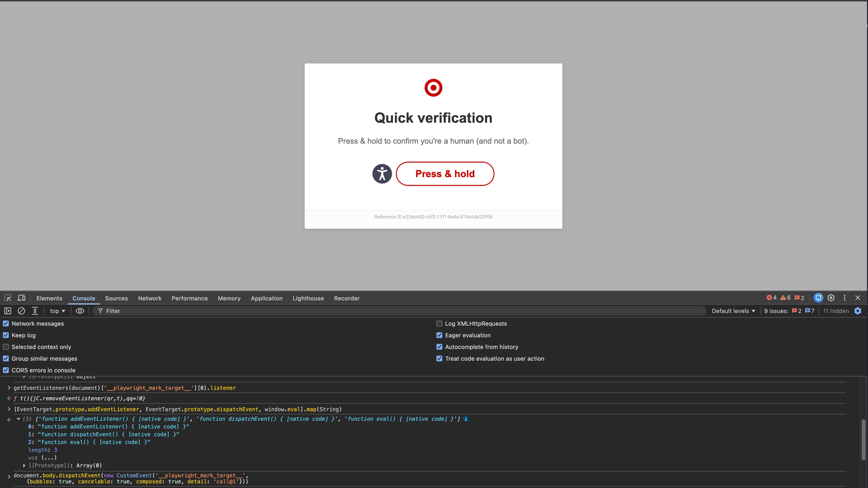The width and height of the screenshot is (868, 488).
Task: Click the Target bullseye logo
Action: click(433, 88)
